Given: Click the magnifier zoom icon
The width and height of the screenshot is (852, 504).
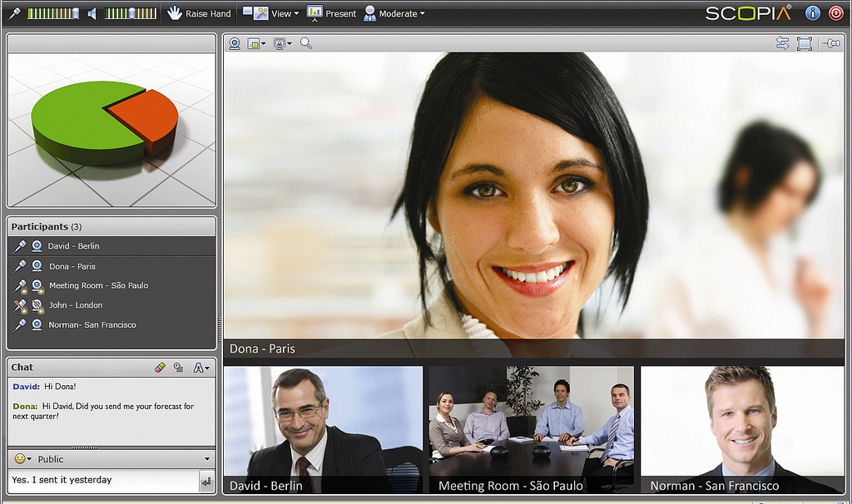Looking at the screenshot, I should point(306,43).
